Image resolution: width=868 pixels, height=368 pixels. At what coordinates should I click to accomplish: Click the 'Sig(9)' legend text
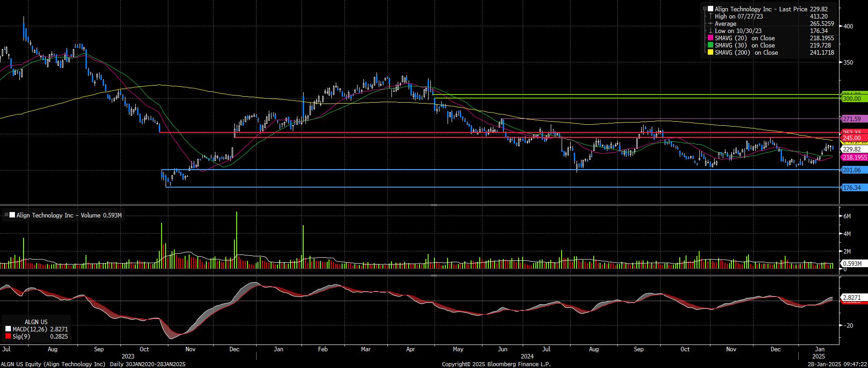pyautogui.click(x=21, y=336)
